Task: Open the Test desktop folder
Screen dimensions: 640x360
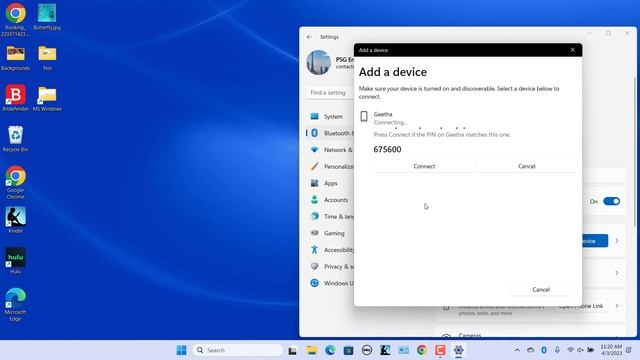Action: pos(47,58)
